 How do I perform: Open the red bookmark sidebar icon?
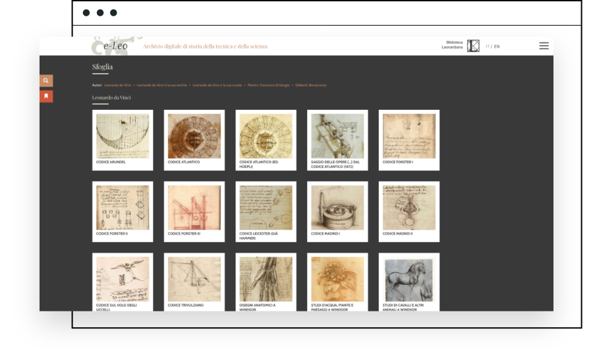[x=46, y=96]
